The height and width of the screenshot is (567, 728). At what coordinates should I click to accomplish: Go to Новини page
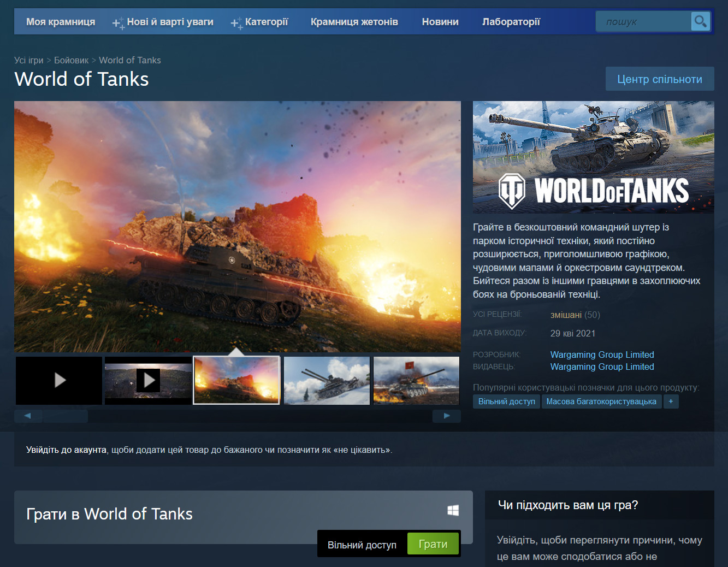(440, 22)
